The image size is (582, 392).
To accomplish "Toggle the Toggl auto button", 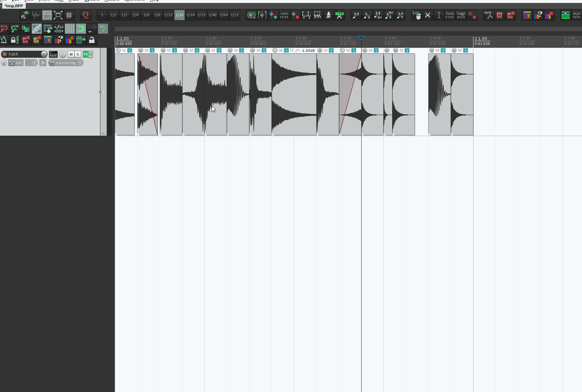I will click(461, 15).
